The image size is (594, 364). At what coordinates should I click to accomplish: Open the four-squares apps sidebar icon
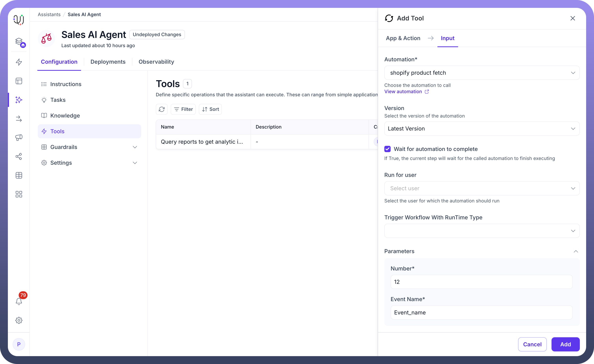19,194
